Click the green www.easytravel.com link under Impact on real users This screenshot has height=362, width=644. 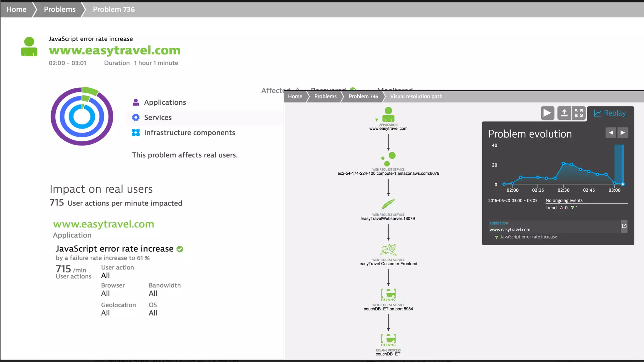103,224
